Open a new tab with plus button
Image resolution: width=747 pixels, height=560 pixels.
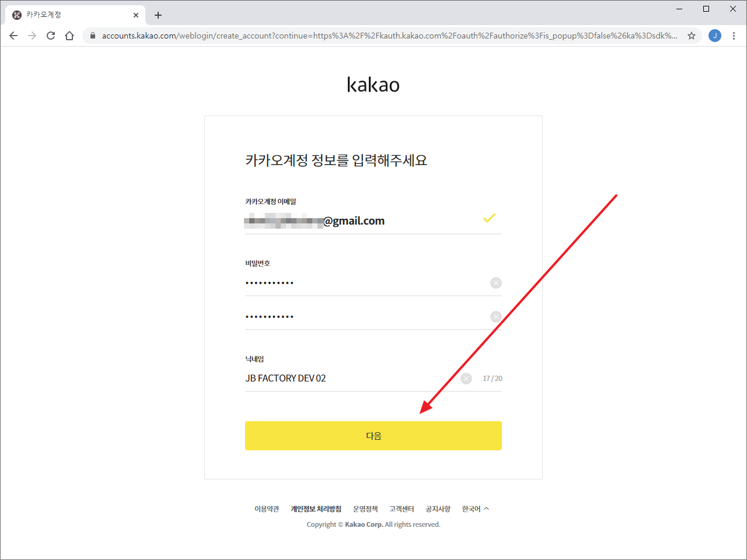[158, 15]
